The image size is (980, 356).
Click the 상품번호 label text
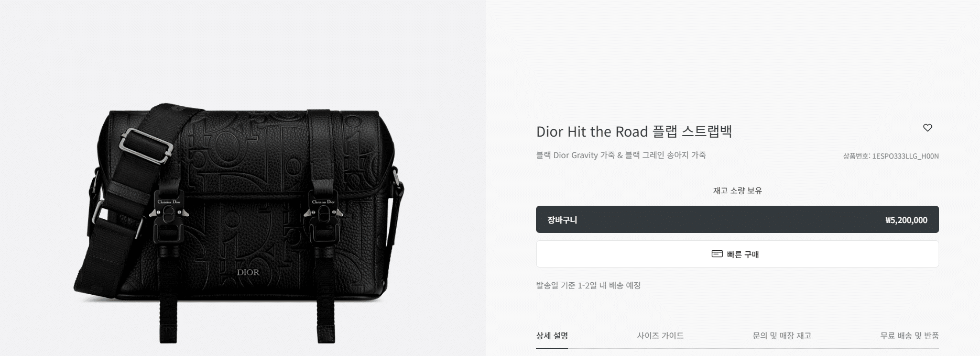click(856, 156)
